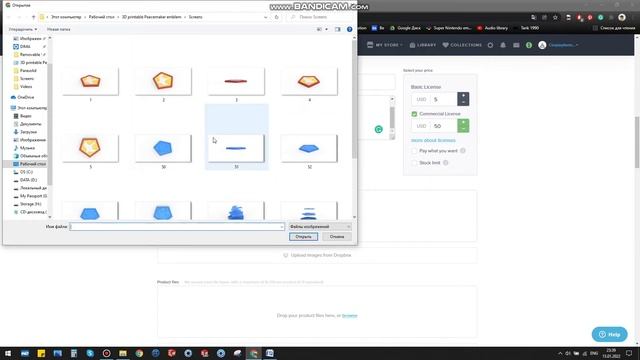Select thumbnail image named 2
Image resolution: width=640 pixels, height=360 pixels.
coord(163,82)
